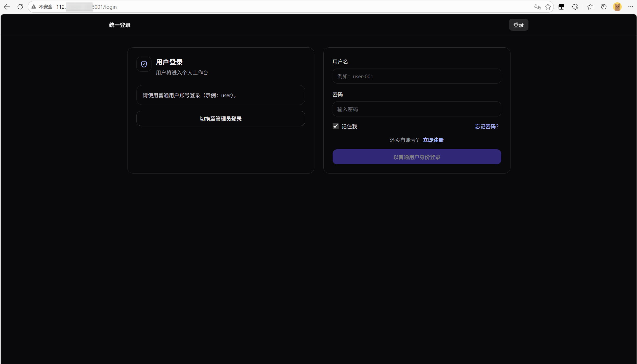Image resolution: width=637 pixels, height=364 pixels.
Task: Click the not-secure warning icon
Action: tap(34, 7)
